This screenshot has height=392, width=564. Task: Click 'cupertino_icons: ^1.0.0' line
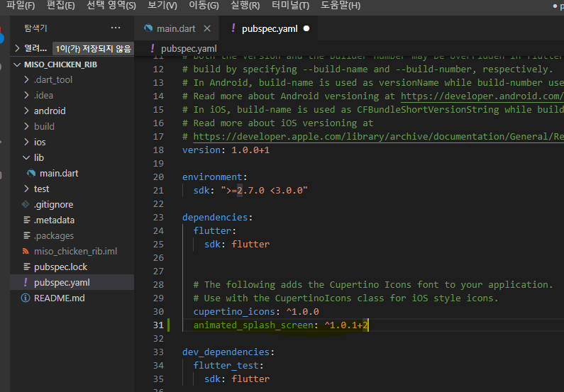point(256,311)
